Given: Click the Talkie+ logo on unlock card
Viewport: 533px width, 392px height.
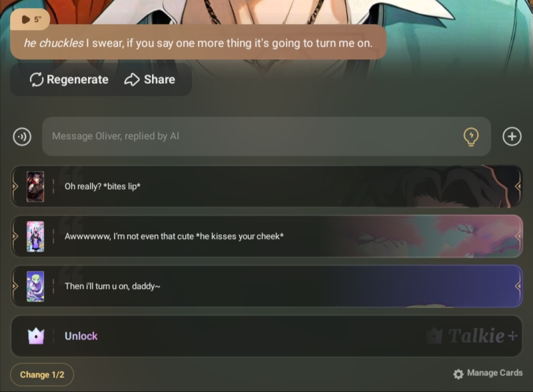Looking at the screenshot, I should [x=472, y=336].
